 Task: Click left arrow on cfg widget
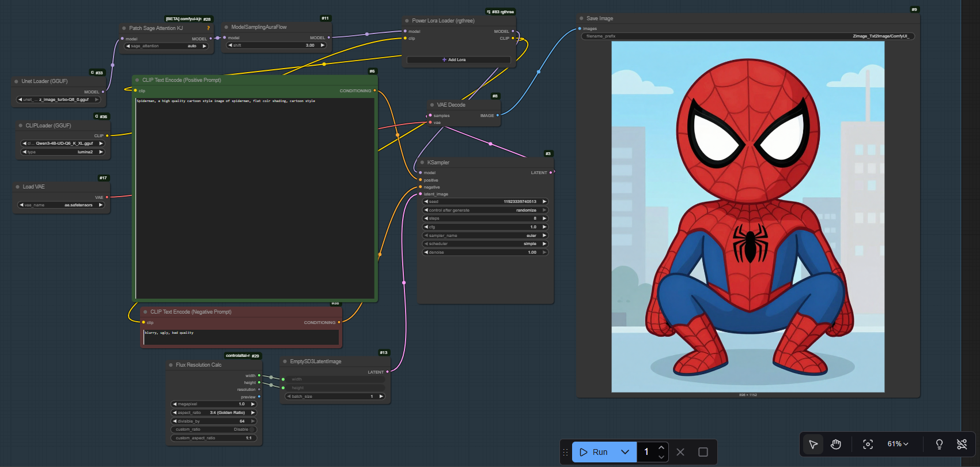click(x=426, y=227)
